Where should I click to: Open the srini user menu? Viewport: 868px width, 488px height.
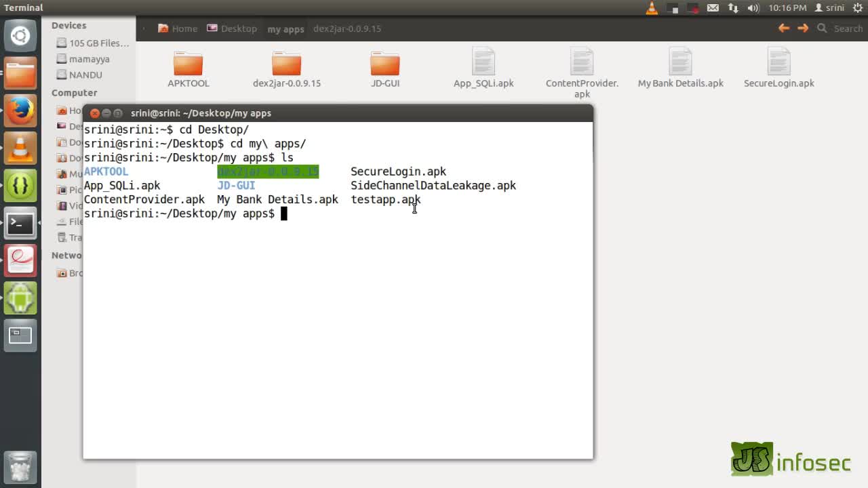(x=829, y=8)
